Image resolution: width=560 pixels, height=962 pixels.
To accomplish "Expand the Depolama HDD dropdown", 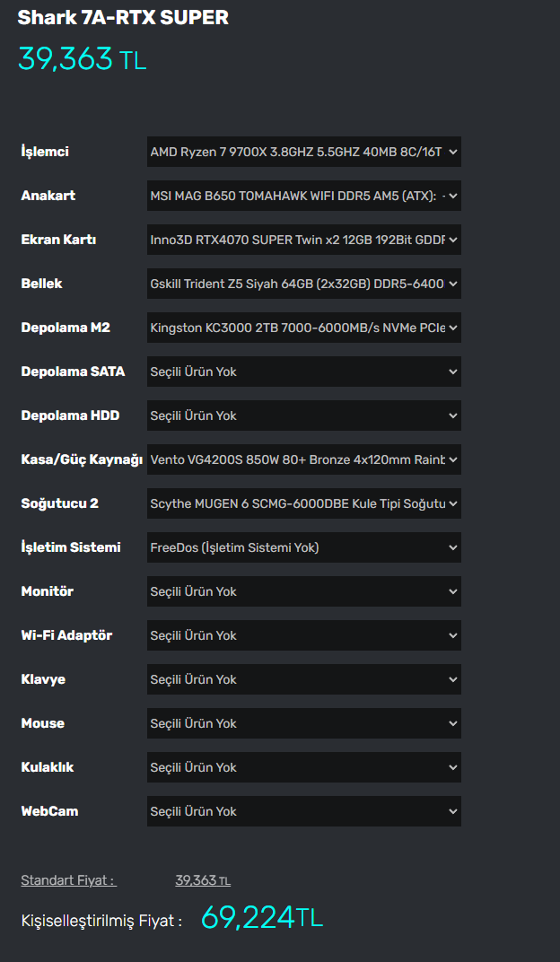I will point(303,415).
